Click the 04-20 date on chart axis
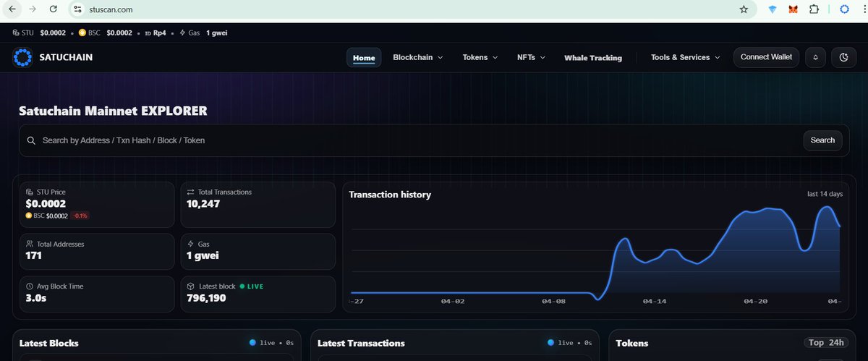 755,301
